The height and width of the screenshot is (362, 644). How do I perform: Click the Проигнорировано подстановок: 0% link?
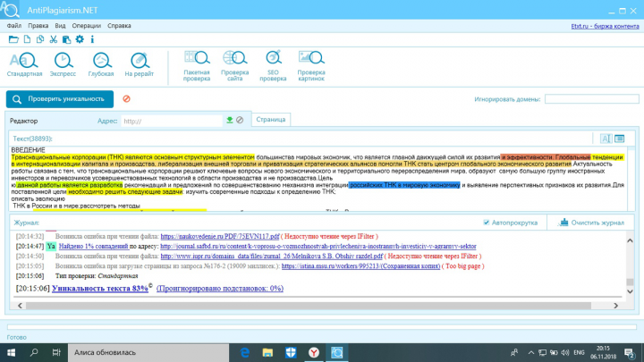tap(220, 288)
